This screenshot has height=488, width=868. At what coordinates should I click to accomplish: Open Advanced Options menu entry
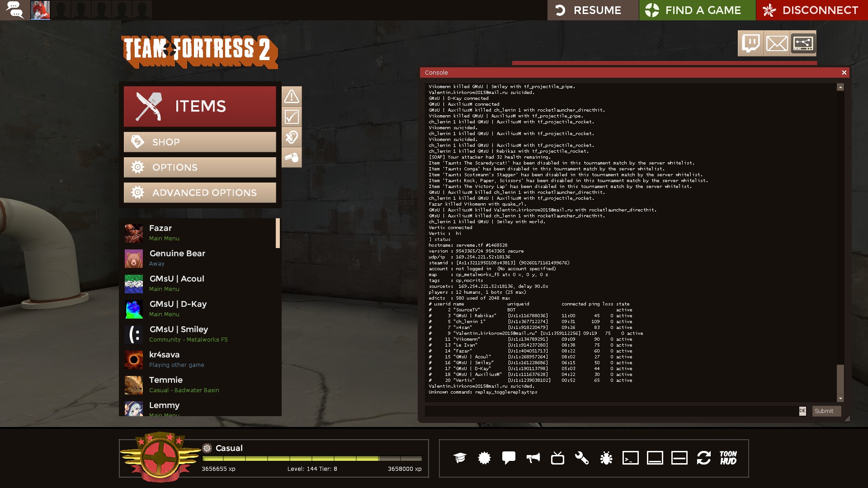(x=200, y=193)
